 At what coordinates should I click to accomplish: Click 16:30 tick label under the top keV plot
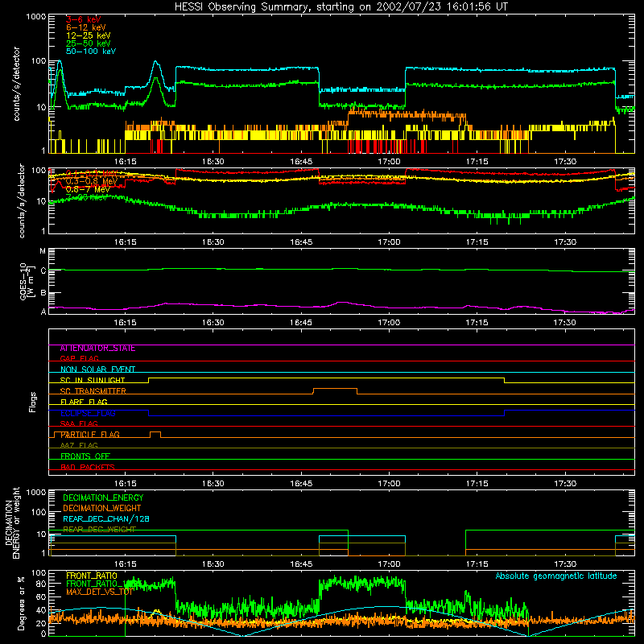213,162
